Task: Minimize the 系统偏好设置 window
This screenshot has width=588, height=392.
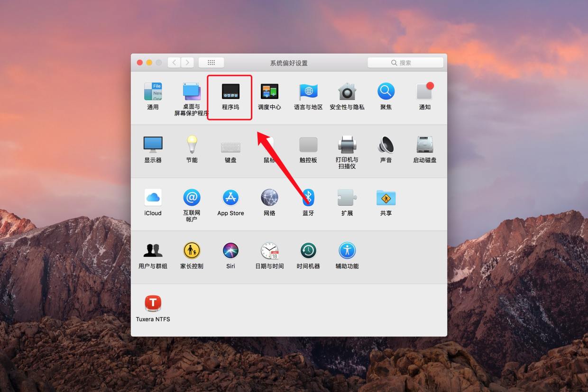Action: point(149,63)
